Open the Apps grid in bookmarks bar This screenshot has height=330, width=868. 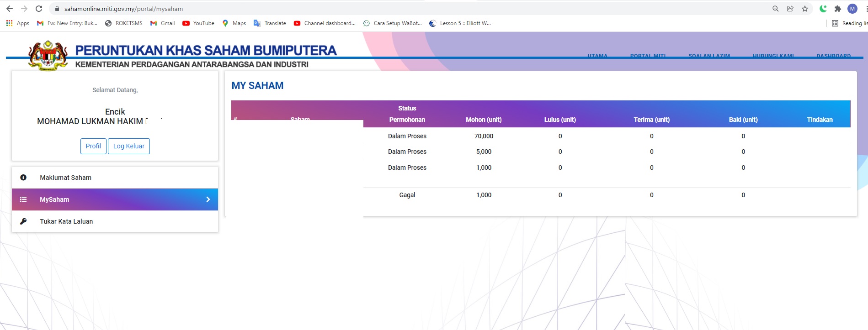click(17, 23)
